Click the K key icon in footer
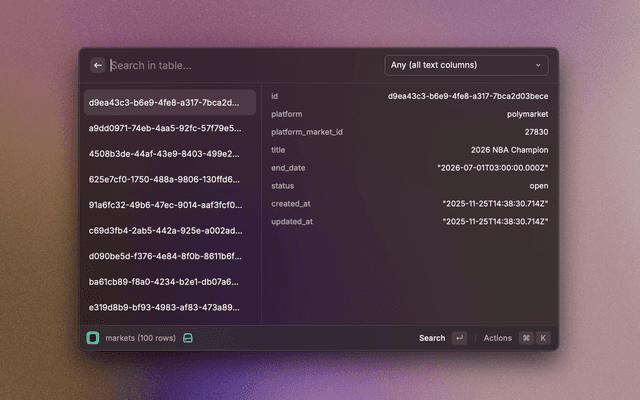Viewport: 640px width, 400px height. point(543,338)
